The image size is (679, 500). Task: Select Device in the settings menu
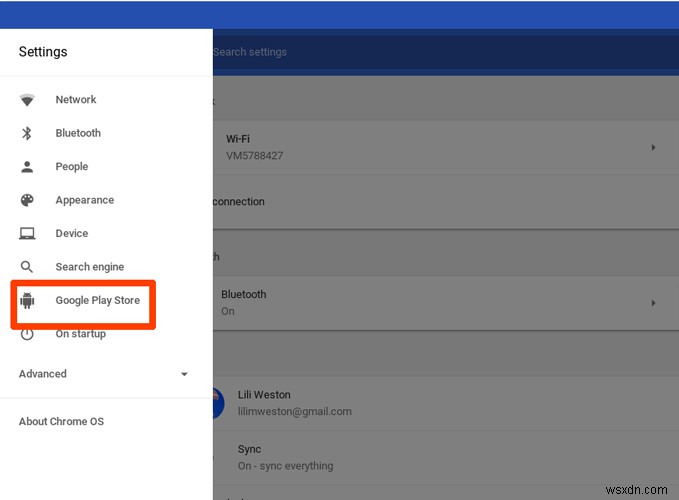pyautogui.click(x=71, y=233)
